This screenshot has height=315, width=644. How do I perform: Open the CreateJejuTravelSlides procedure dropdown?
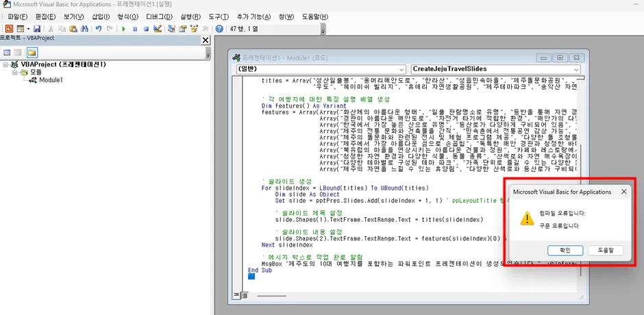coord(496,69)
